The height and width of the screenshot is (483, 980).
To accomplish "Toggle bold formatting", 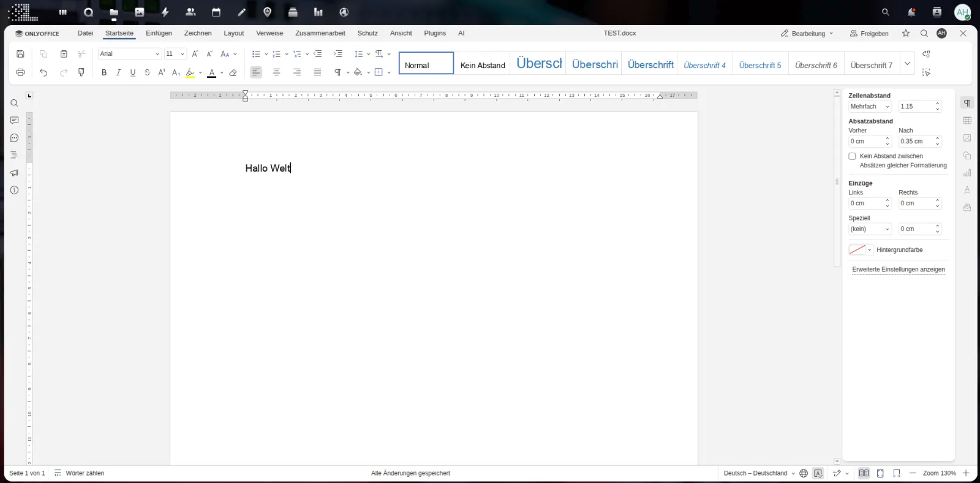I will [x=104, y=72].
